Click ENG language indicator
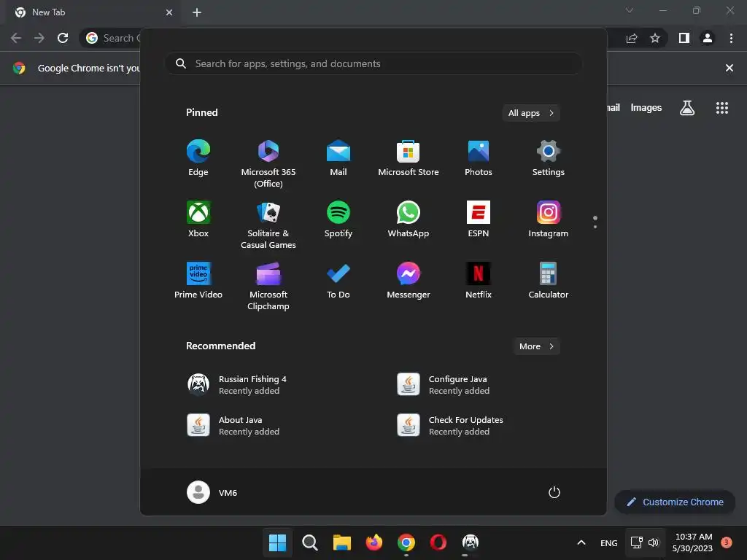Screen dimensions: 747x560 coord(609,542)
